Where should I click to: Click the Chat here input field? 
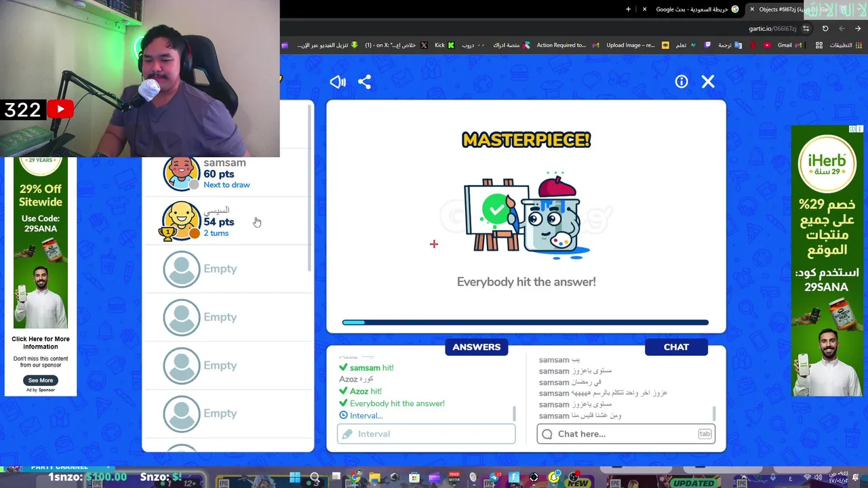[625, 434]
